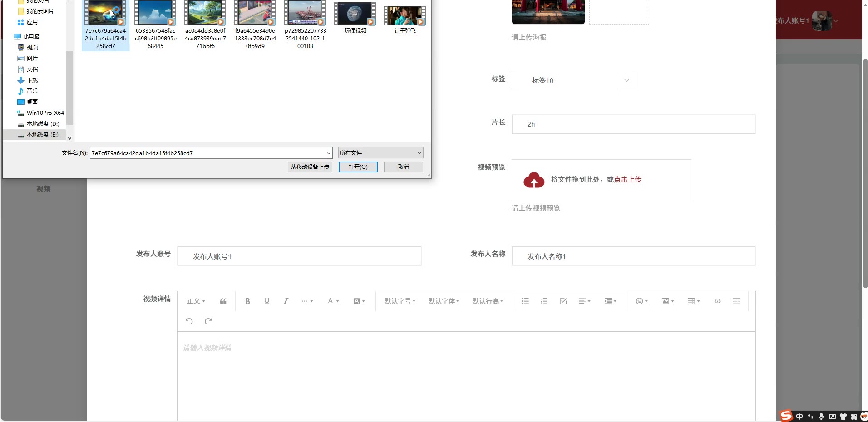Viewport: 868px width, 422px height.
Task: Toggle underline formatting in the editor
Action: 266,301
